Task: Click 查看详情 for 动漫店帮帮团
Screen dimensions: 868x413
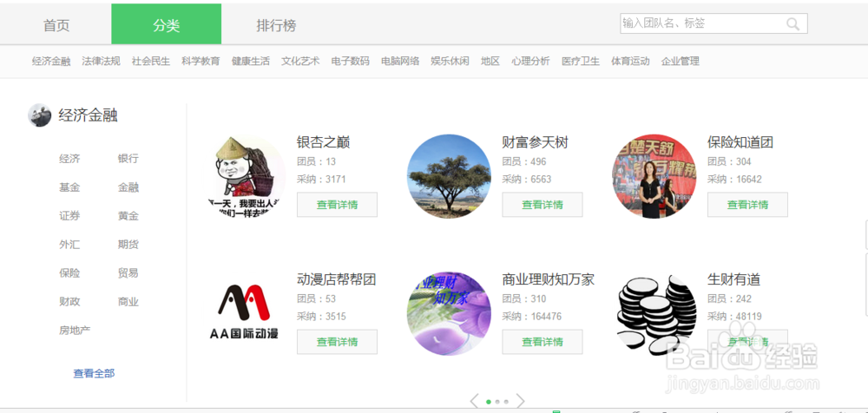Action: (337, 342)
